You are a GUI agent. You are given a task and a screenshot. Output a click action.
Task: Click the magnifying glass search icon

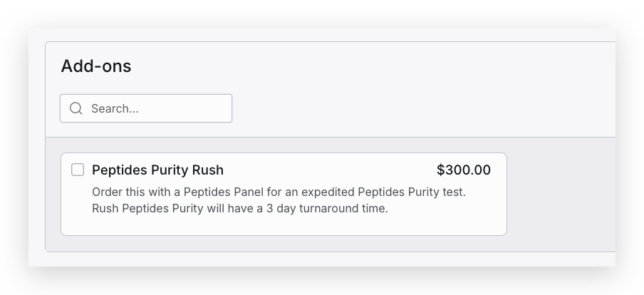76,108
